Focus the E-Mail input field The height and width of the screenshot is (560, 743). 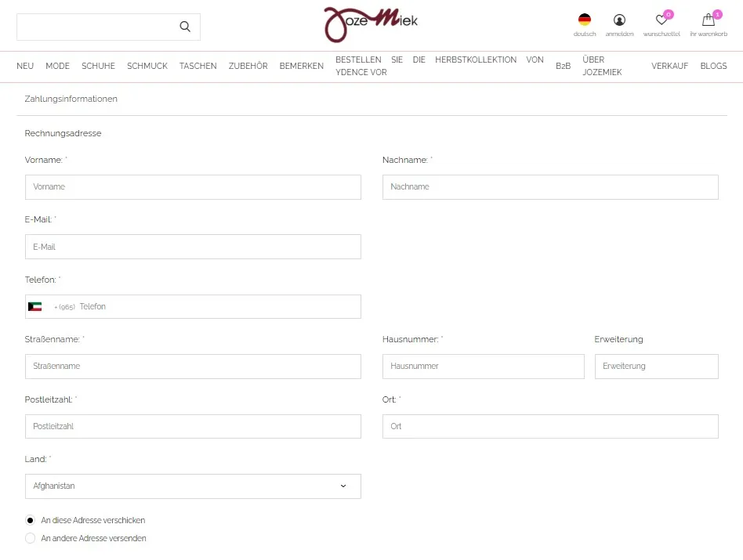click(x=193, y=247)
